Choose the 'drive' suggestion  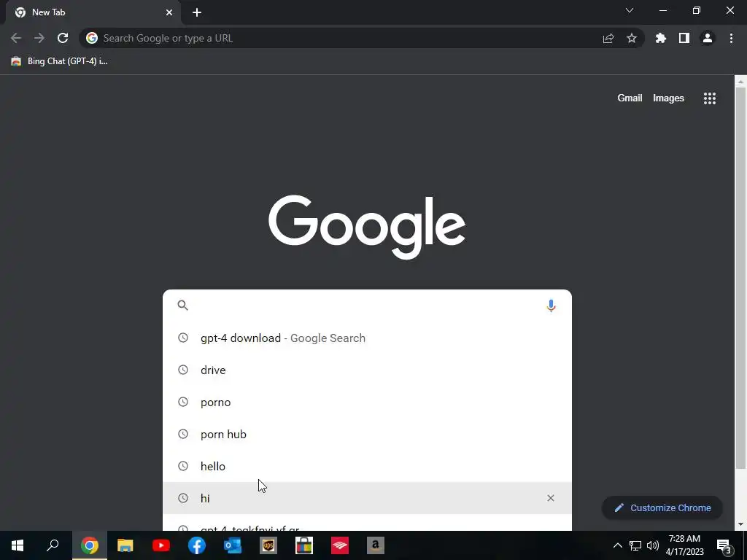[367, 370]
